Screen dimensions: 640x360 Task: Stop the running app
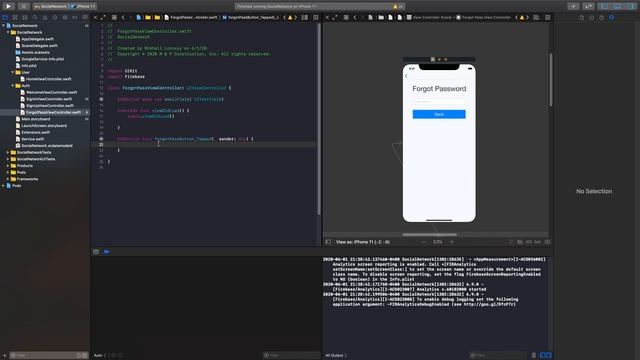click(24, 6)
